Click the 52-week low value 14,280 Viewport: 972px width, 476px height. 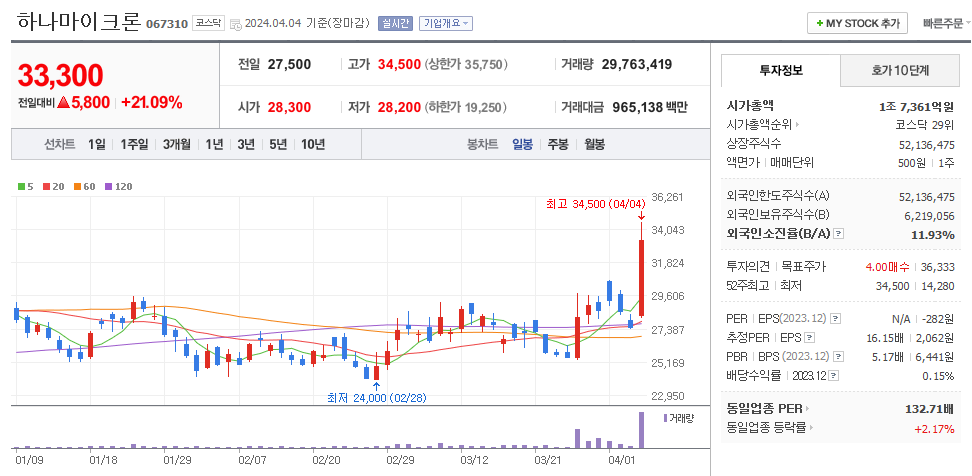coord(939,286)
